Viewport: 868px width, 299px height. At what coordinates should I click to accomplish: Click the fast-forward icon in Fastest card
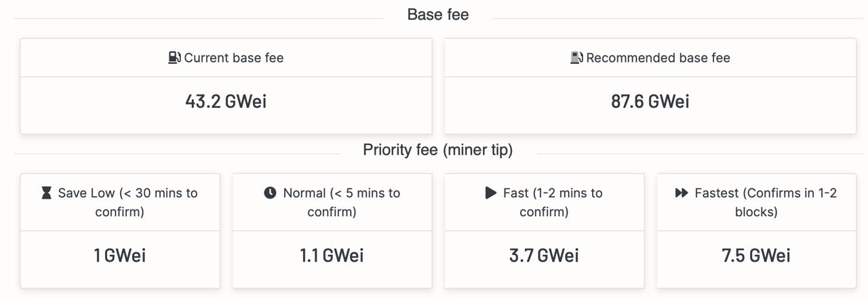point(682,193)
